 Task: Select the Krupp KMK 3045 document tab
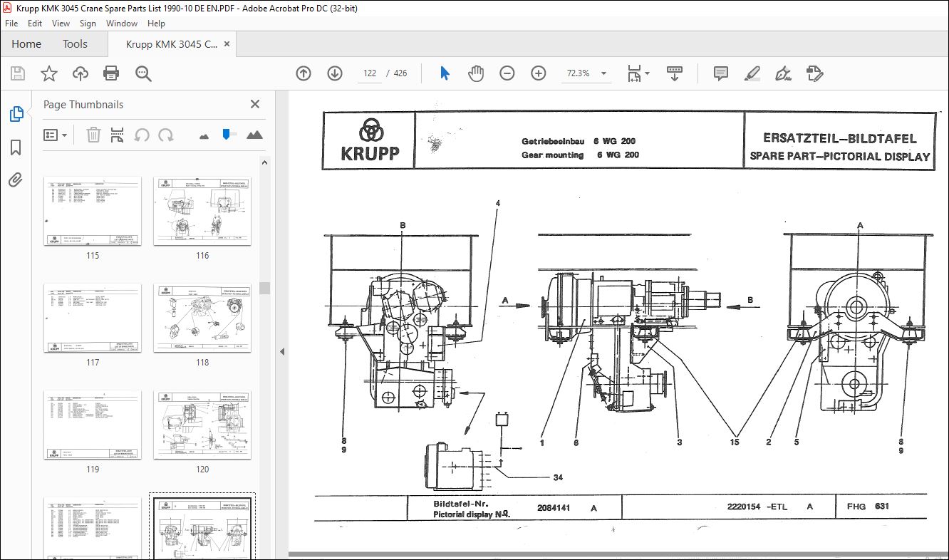click(x=172, y=44)
